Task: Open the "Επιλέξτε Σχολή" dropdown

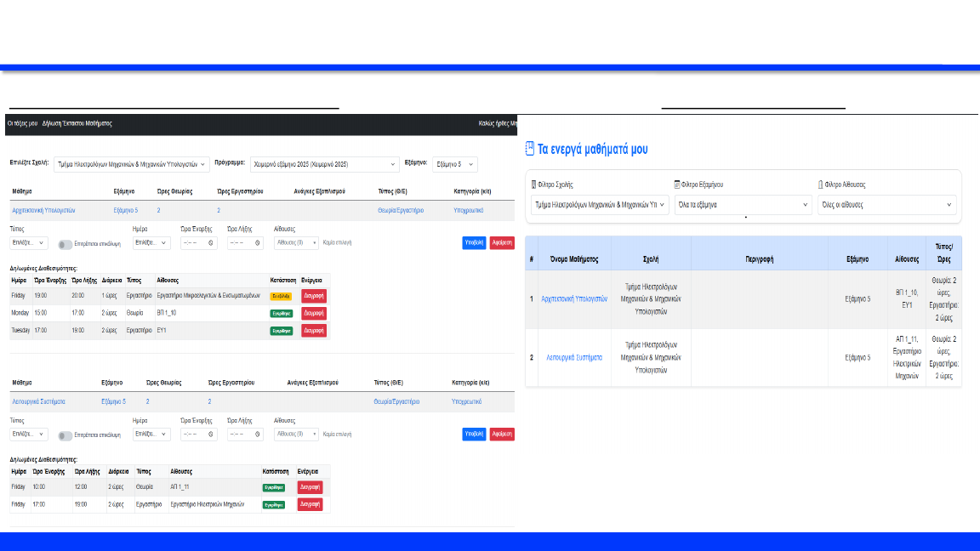Action: point(131,164)
